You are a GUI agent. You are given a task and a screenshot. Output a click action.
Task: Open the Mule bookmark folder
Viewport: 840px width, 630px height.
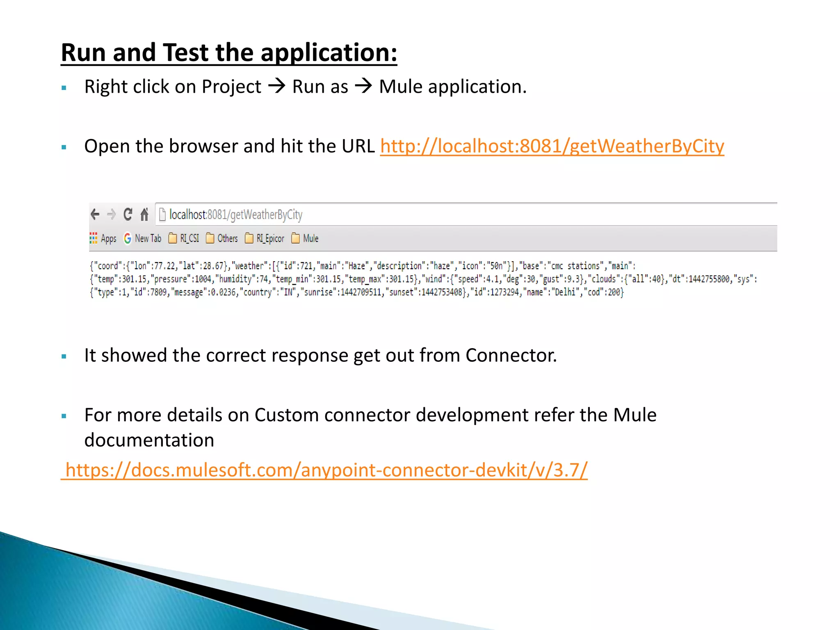(305, 238)
